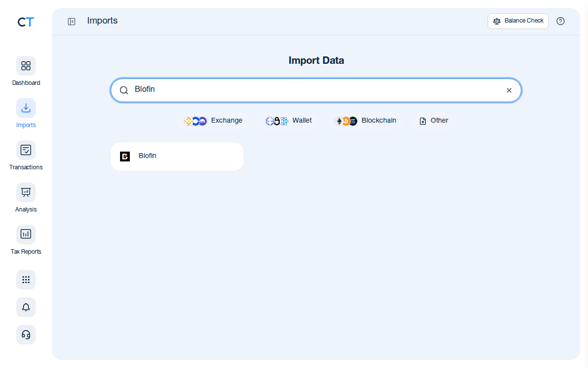Click the Balance Check button
This screenshot has width=588, height=368.
click(x=518, y=21)
